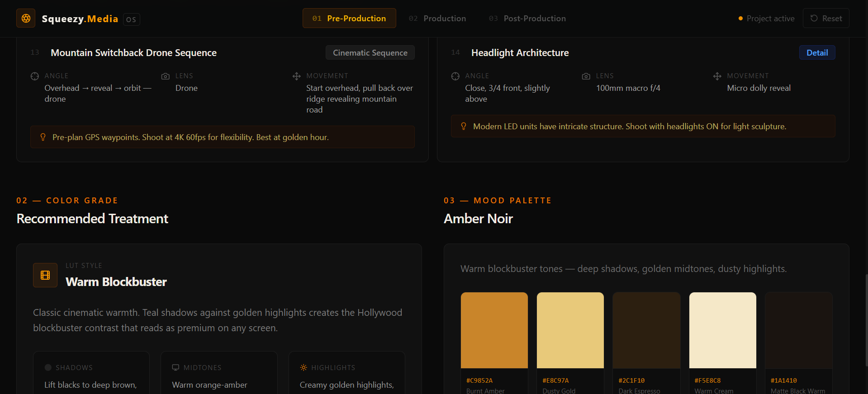Click the 'Creamy golden highlights' text
868x394 pixels.
[x=346, y=385]
